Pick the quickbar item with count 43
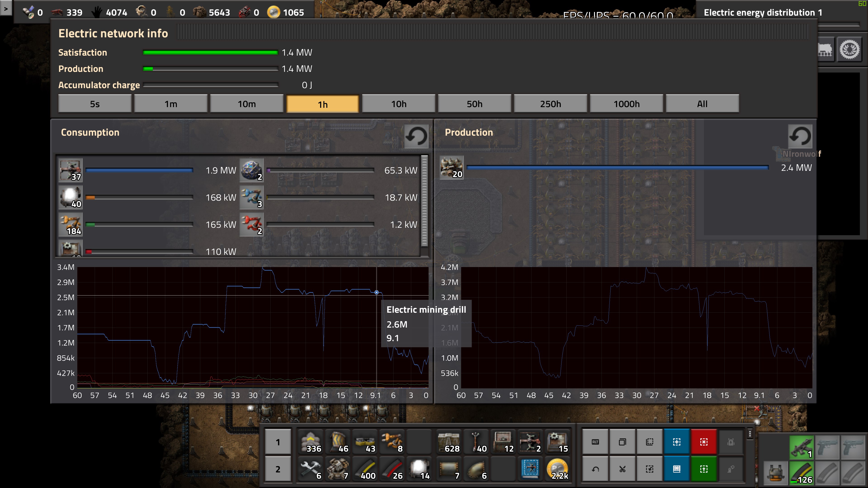 click(365, 442)
